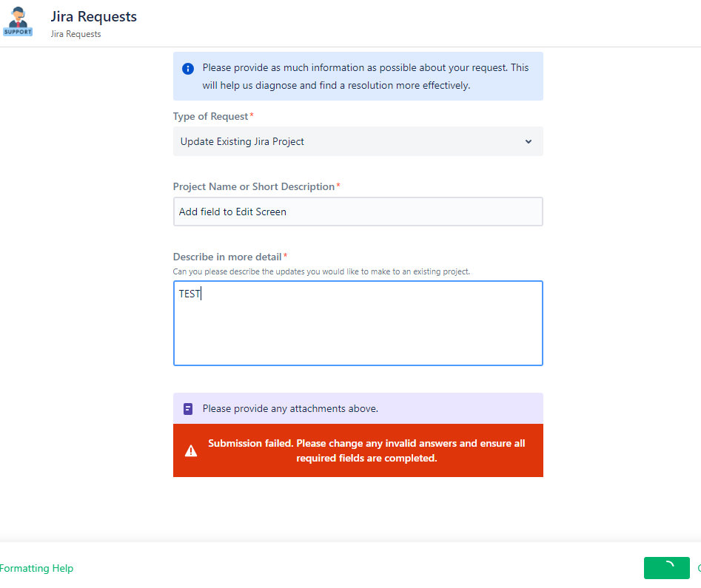This screenshot has width=701, height=588.
Task: Click the green submit button with spinner
Action: click(x=666, y=568)
